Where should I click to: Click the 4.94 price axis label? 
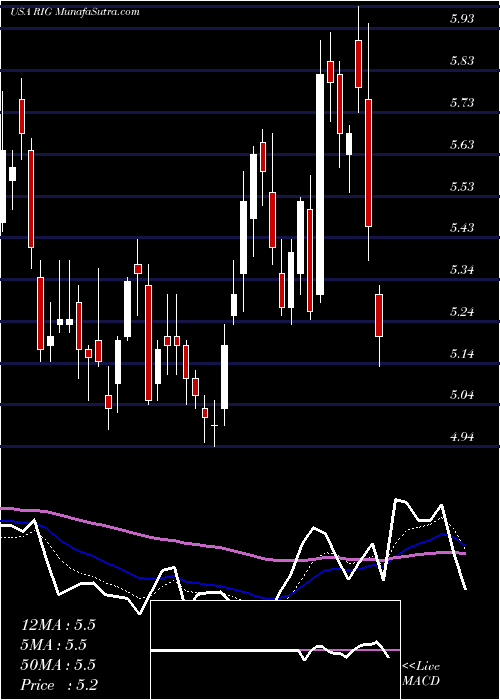pyautogui.click(x=461, y=437)
